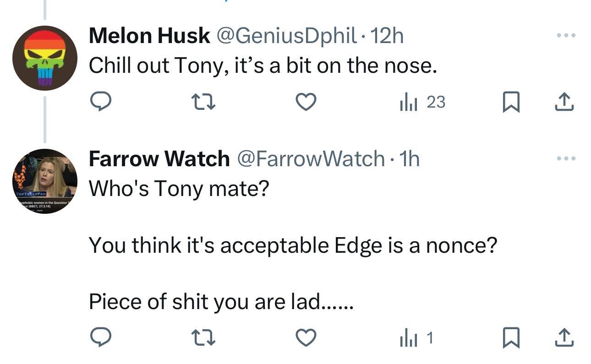View analytics showing 23 views

tap(422, 102)
